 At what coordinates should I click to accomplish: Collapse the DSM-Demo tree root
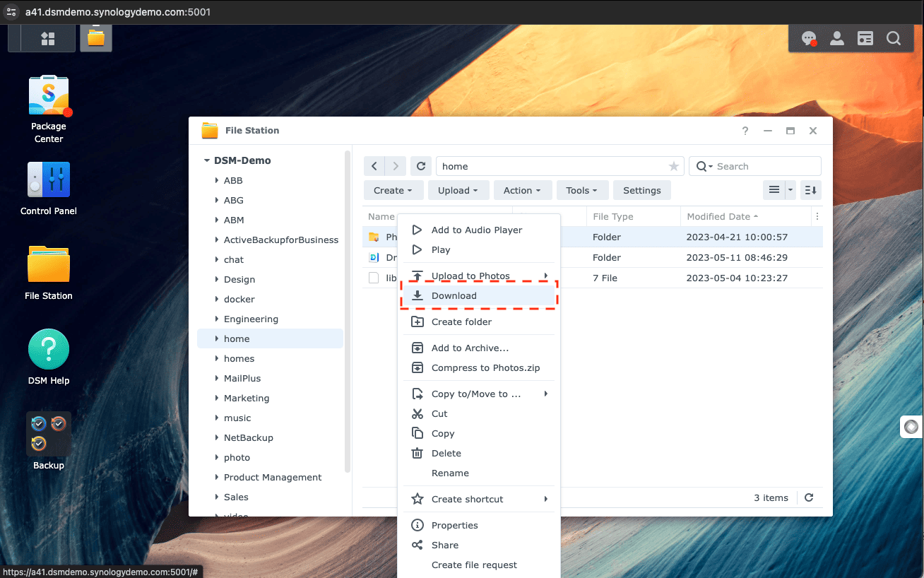(206, 160)
